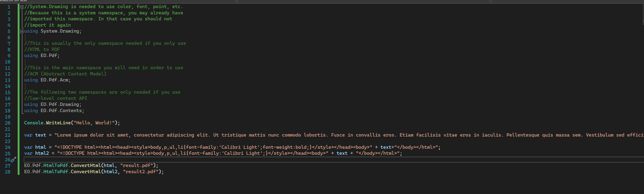Click the "using EO.Pdf.Drawing;" statement

coord(53,105)
